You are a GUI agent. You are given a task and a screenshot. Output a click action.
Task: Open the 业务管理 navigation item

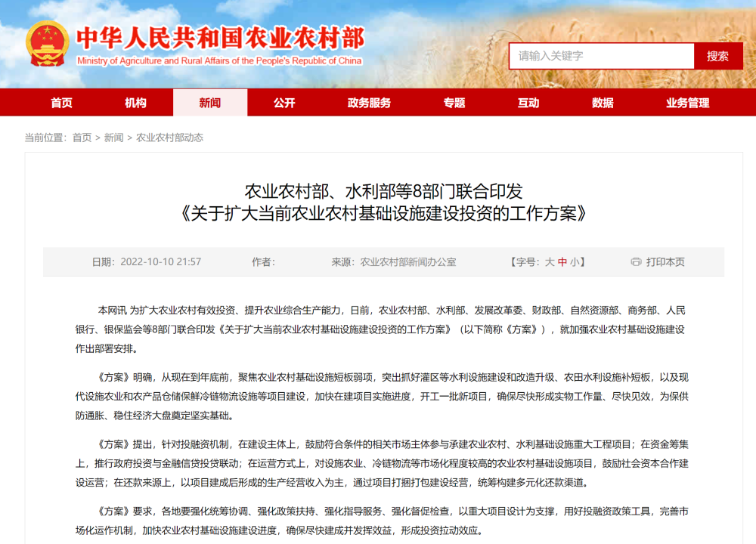tap(687, 103)
